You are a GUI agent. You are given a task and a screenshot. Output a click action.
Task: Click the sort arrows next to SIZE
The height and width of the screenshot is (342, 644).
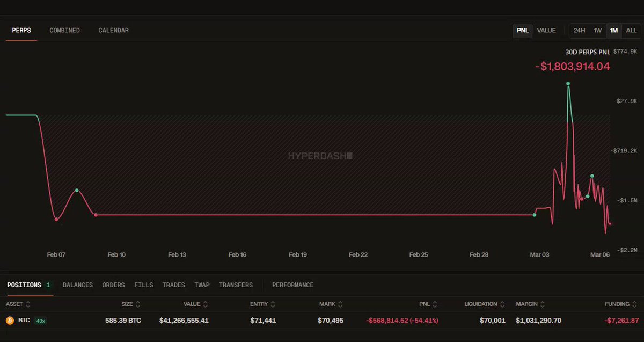coord(138,304)
